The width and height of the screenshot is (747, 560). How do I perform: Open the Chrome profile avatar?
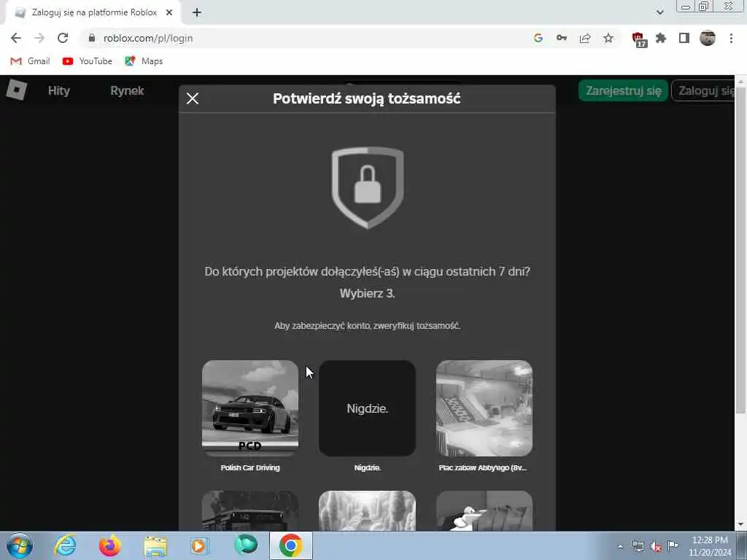(708, 38)
